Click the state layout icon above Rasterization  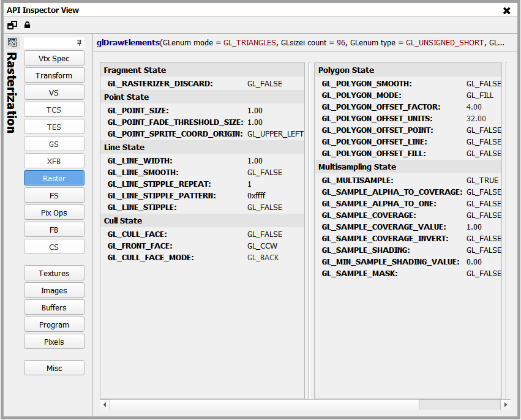pyautogui.click(x=12, y=42)
